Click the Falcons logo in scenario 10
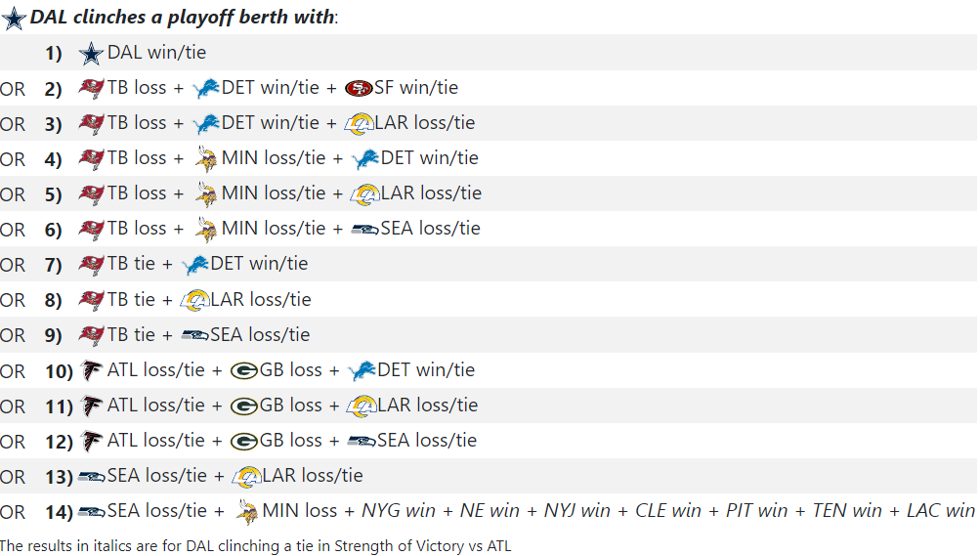 tap(91, 371)
